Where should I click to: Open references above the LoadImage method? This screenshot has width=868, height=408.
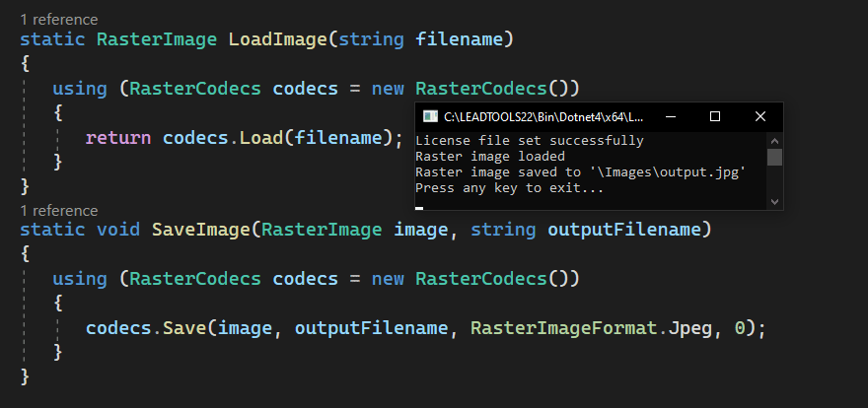pos(59,19)
